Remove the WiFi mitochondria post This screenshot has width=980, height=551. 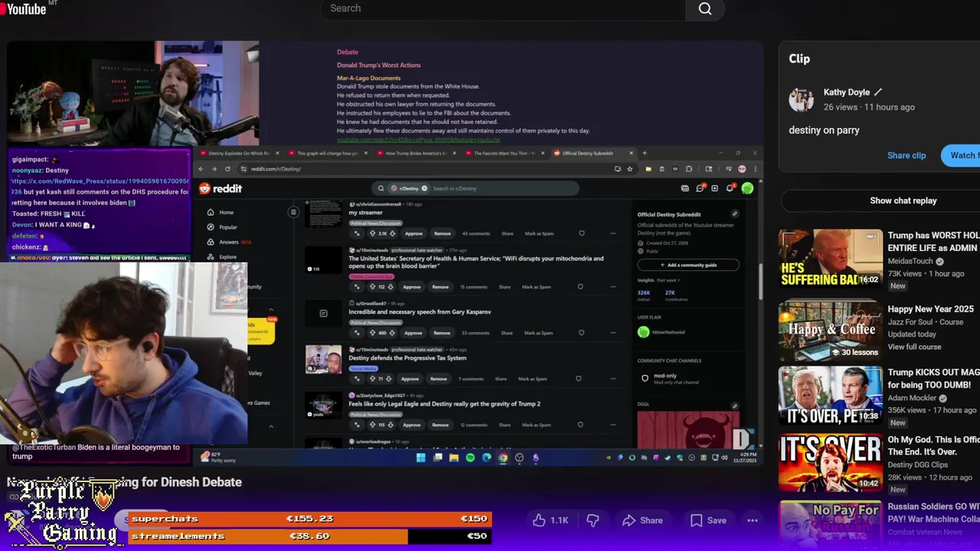pyautogui.click(x=440, y=287)
